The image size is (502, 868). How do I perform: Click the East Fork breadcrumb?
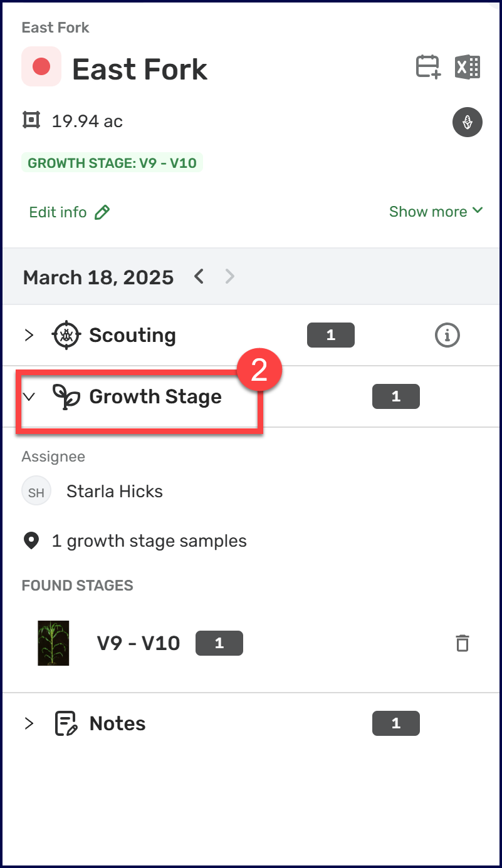pos(55,28)
